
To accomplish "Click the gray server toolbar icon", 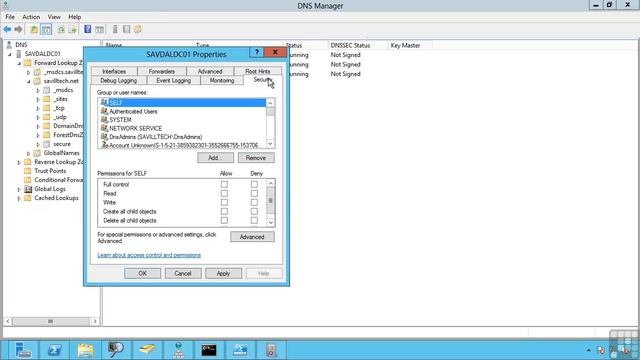I will tap(115, 29).
